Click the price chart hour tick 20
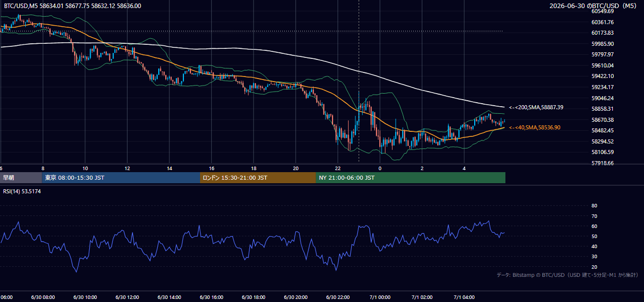 pyautogui.click(x=296, y=168)
